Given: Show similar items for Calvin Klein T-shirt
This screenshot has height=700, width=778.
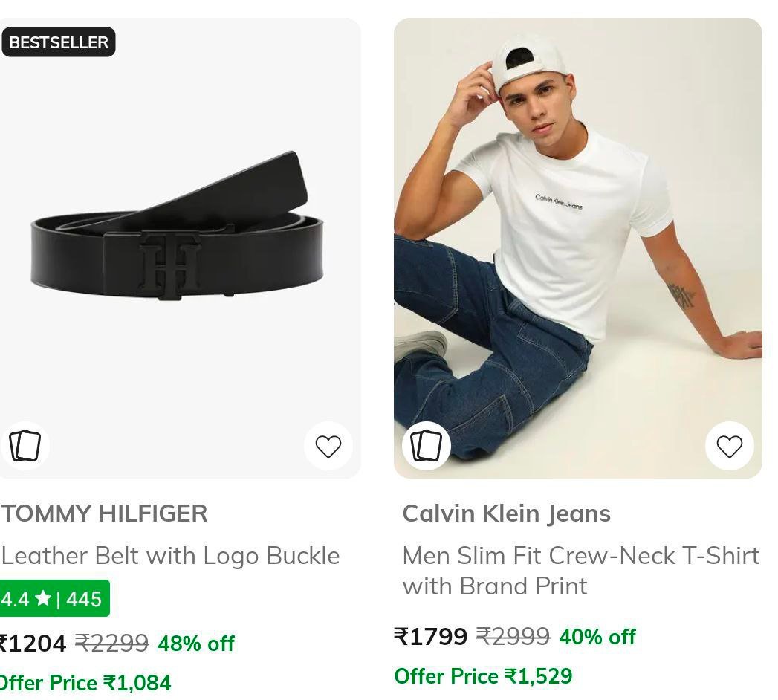Looking at the screenshot, I should coord(426,446).
